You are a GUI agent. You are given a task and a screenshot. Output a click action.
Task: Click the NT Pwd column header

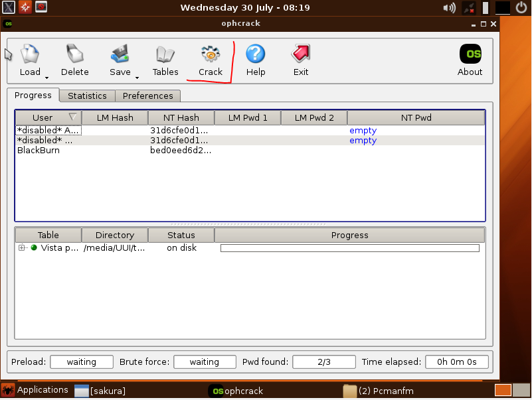pyautogui.click(x=416, y=117)
